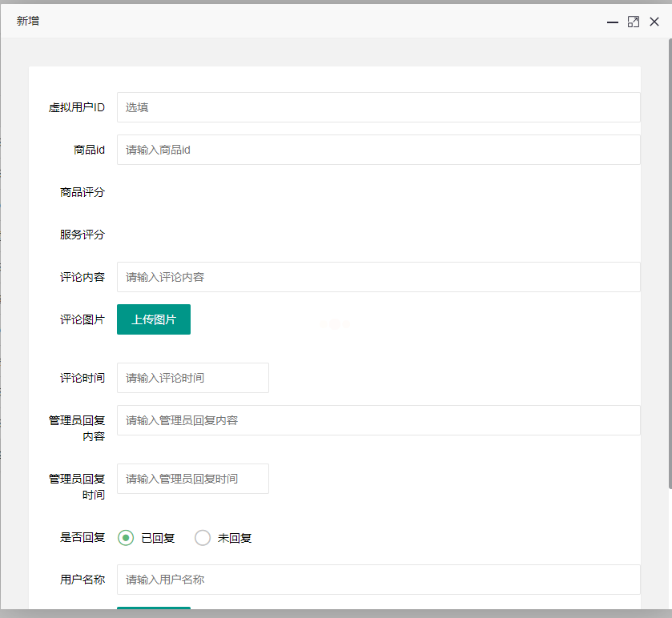Click the 管理员回复内容 input field
The width and height of the screenshot is (672, 618).
(378, 420)
